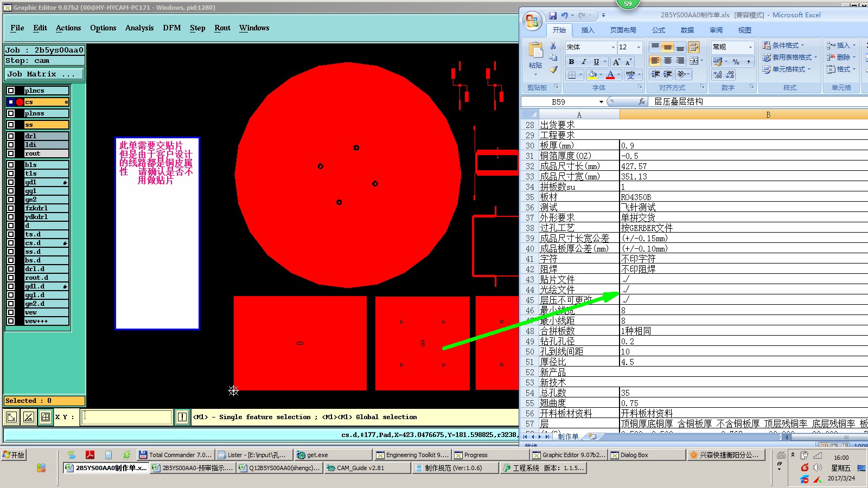The height and width of the screenshot is (488, 868).
Task: Toggle visibility of cs.d layer
Action: click(11, 243)
